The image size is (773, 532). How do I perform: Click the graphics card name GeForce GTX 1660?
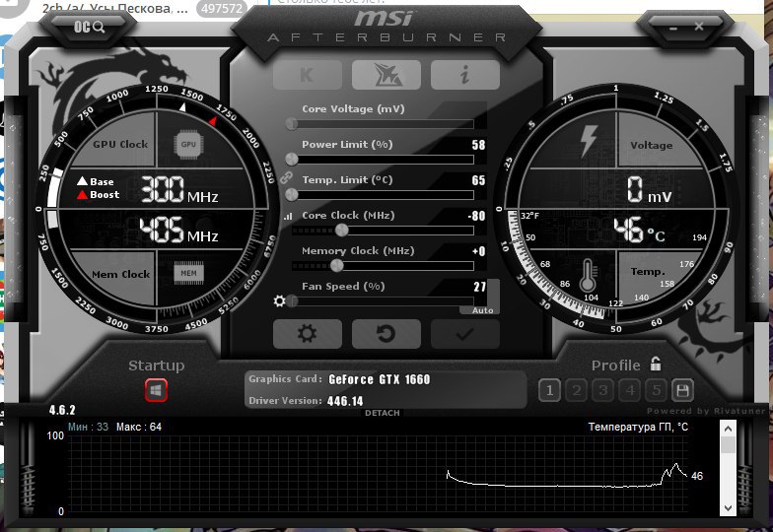(379, 379)
